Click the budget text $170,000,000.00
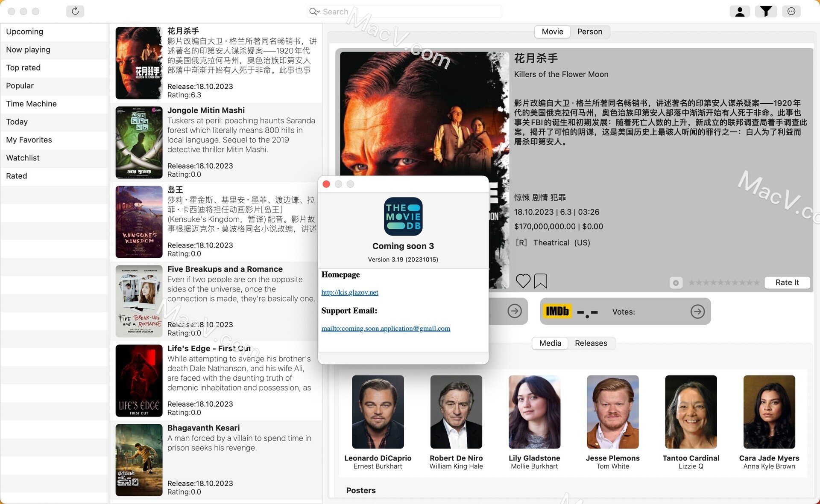Viewport: 820px width, 504px height. tap(545, 226)
